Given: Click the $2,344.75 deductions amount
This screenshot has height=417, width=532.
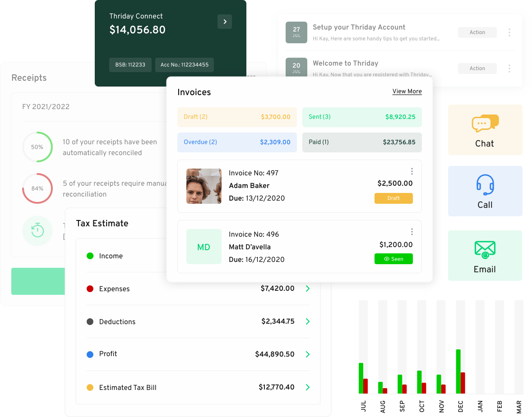Looking at the screenshot, I should click(278, 321).
